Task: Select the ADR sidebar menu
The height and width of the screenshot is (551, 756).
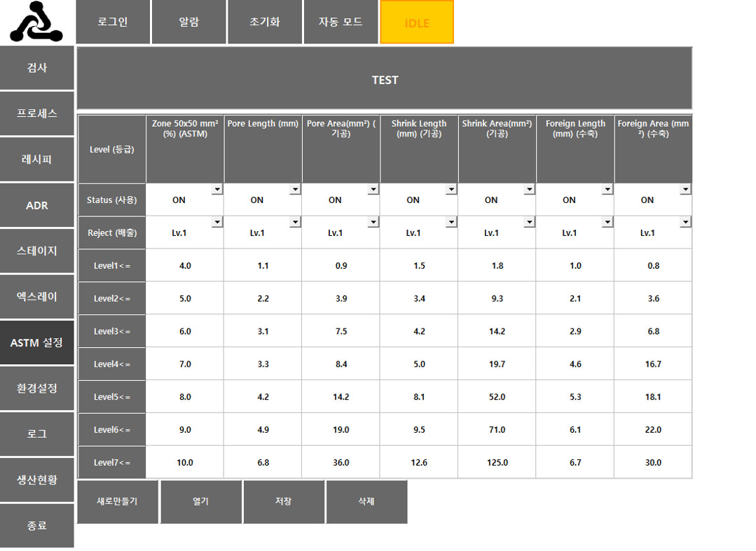Action: (37, 205)
